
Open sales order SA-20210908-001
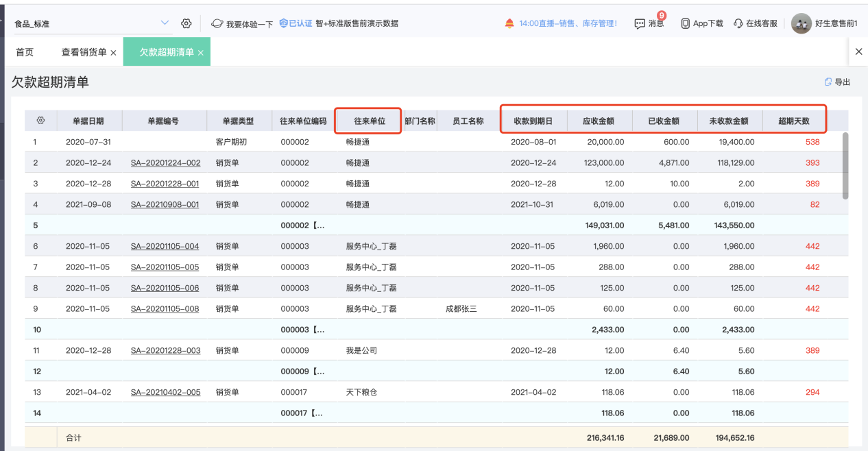pyautogui.click(x=165, y=204)
